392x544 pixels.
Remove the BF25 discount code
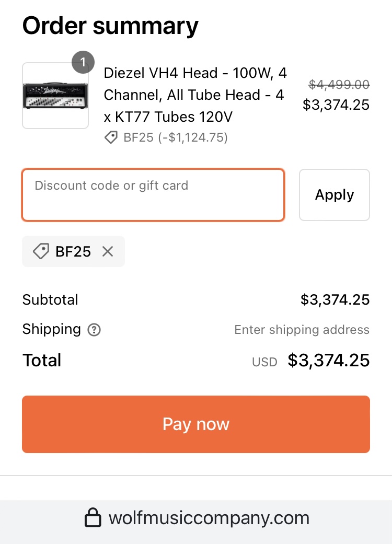point(108,252)
